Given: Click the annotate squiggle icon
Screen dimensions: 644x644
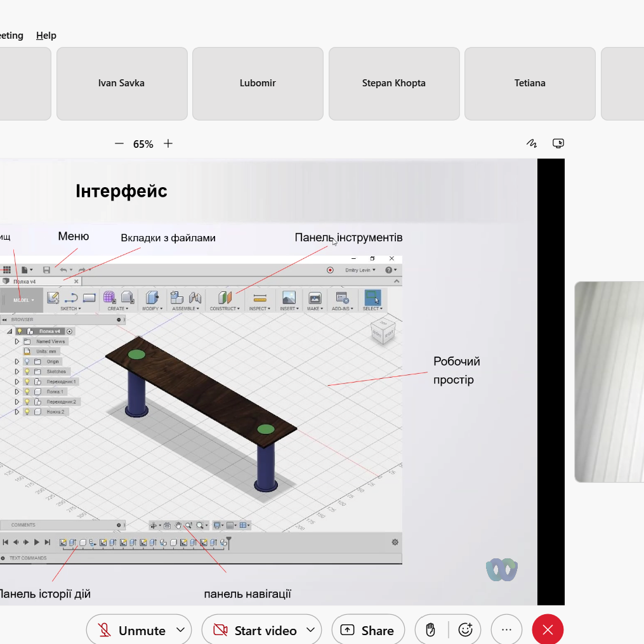Looking at the screenshot, I should 532,143.
